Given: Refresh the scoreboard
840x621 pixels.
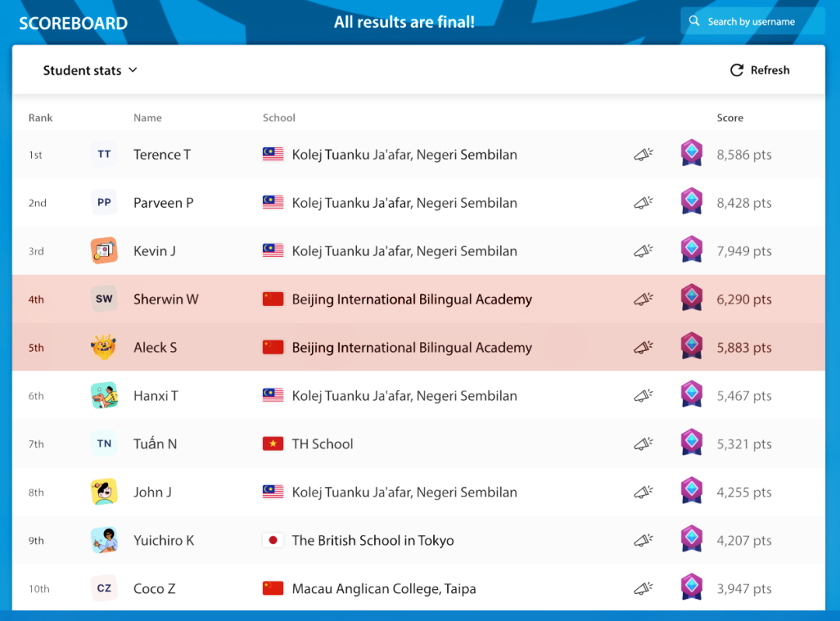Looking at the screenshot, I should tap(760, 70).
